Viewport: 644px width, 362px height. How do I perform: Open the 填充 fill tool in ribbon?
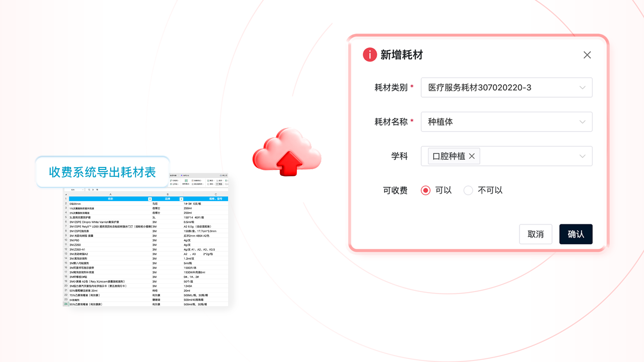(211, 181)
